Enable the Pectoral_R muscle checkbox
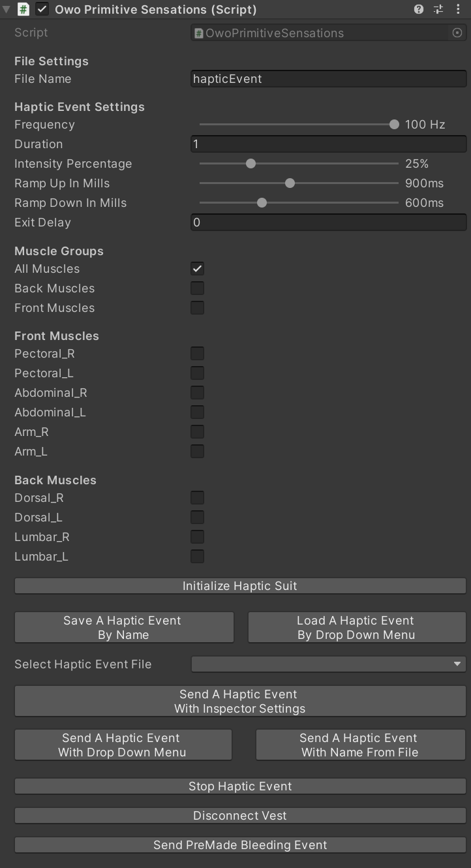471x868 pixels. click(198, 353)
